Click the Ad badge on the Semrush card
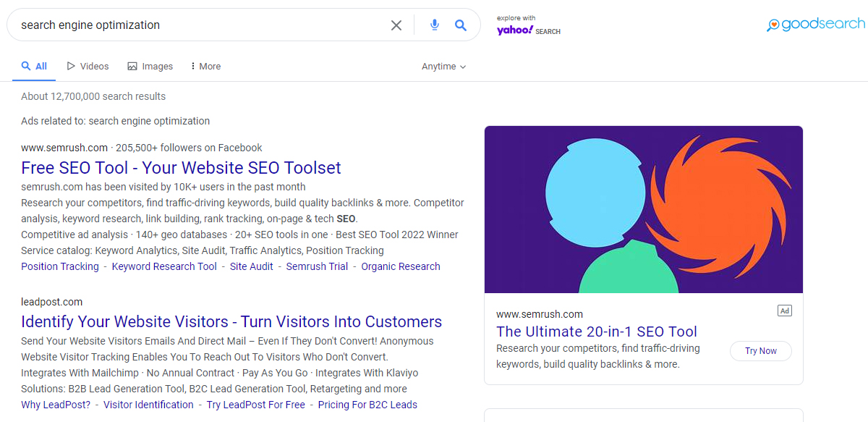The height and width of the screenshot is (422, 868). point(785,311)
